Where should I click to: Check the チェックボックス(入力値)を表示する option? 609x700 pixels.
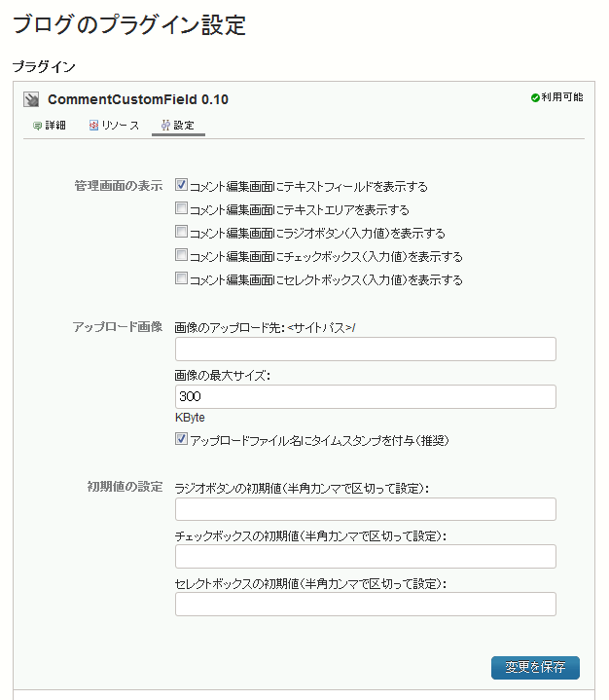click(181, 254)
